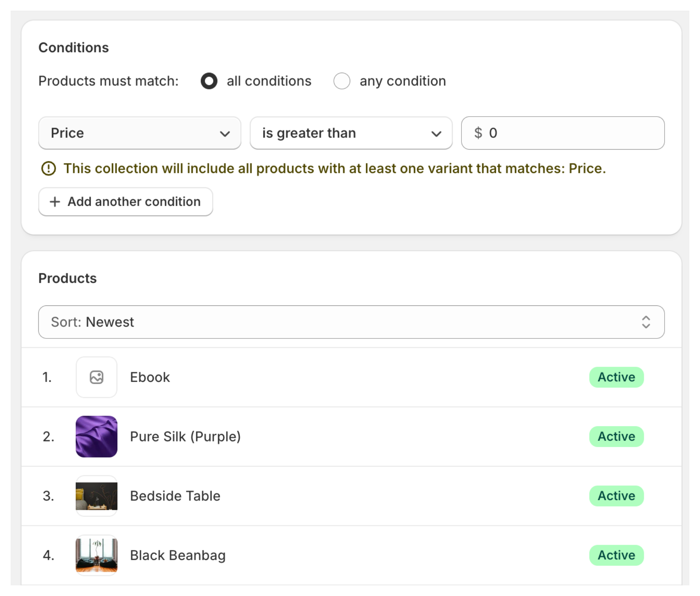Image resolution: width=700 pixels, height=596 pixels.
Task: Open the Pure Silk (Purple) product
Action: 185,436
